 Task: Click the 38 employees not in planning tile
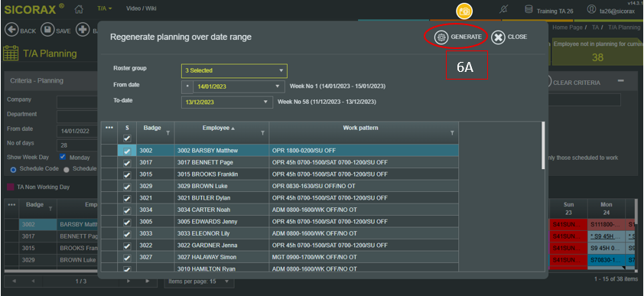[x=597, y=53]
